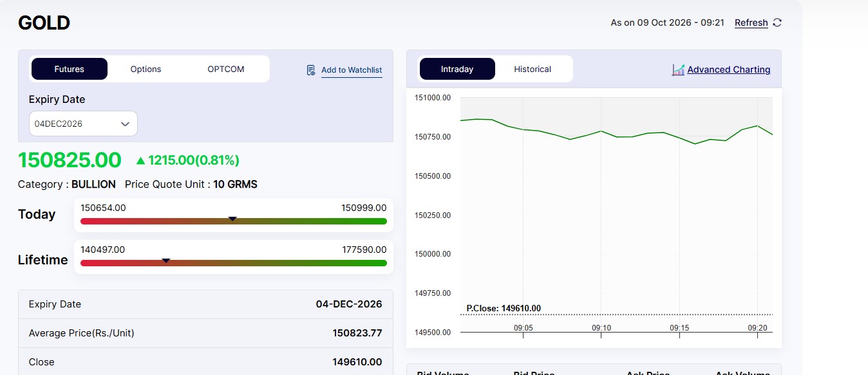The width and height of the screenshot is (868, 375).
Task: Click the Refresh link
Action: (x=751, y=23)
